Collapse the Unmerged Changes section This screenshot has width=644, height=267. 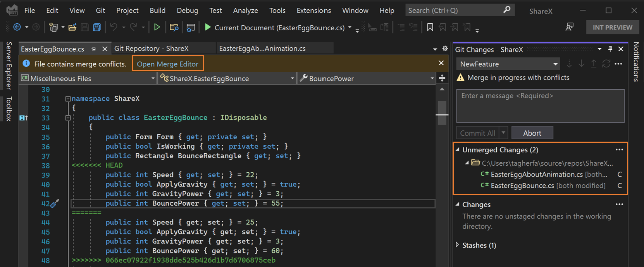tap(458, 150)
